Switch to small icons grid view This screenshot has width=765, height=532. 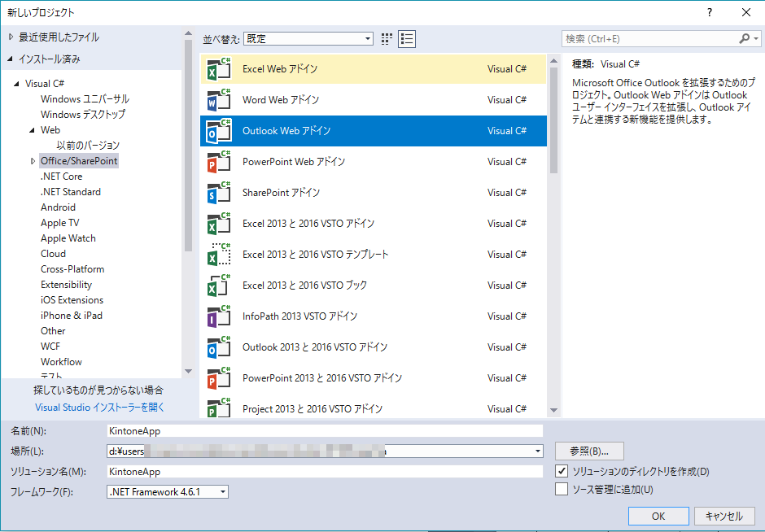(x=387, y=39)
